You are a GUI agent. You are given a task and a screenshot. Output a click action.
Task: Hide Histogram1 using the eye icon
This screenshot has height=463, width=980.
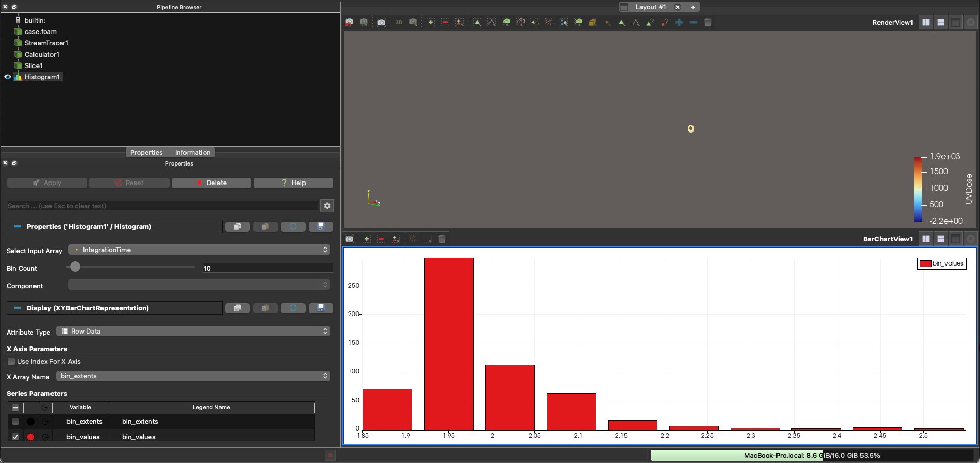pos(7,77)
